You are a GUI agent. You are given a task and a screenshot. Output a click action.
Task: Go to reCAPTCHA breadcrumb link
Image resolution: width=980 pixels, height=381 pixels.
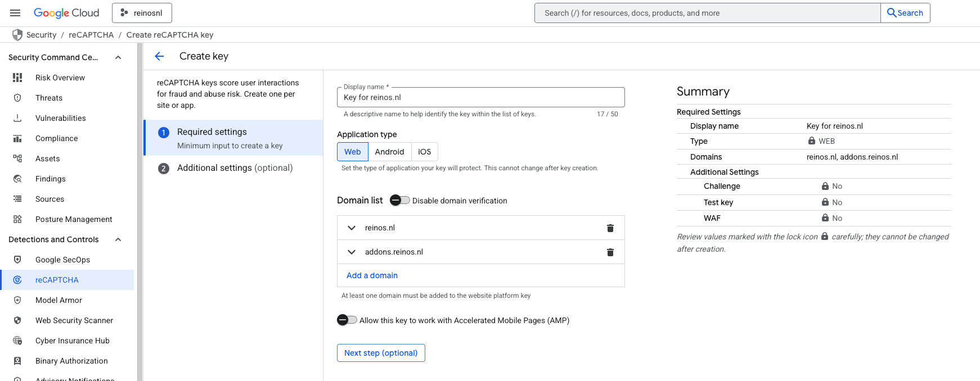click(91, 35)
